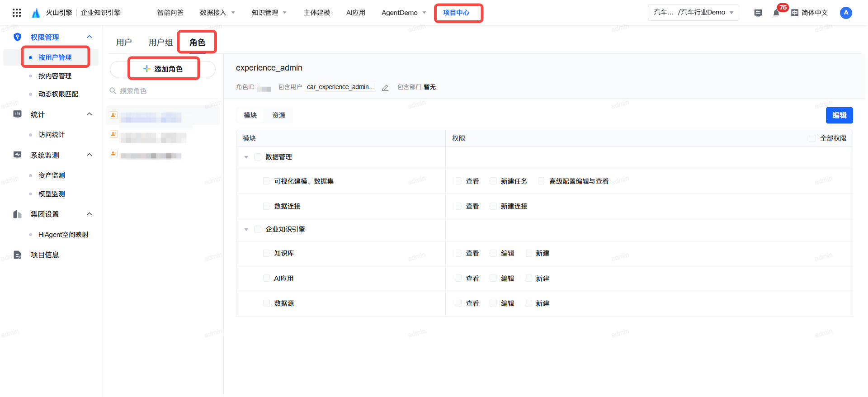Check the 全部权限 checkbox
This screenshot has width=868, height=397.
(812, 138)
